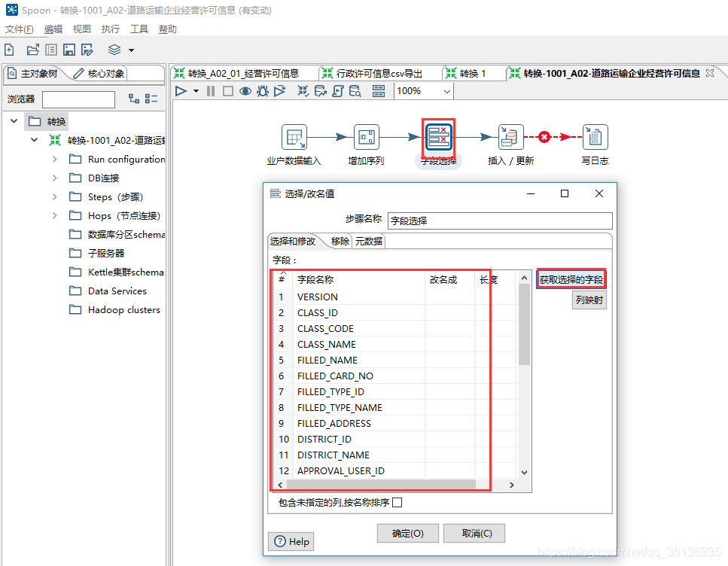728x566 pixels.
Task: Stop the transformation with the square icon
Action: pyautogui.click(x=228, y=91)
